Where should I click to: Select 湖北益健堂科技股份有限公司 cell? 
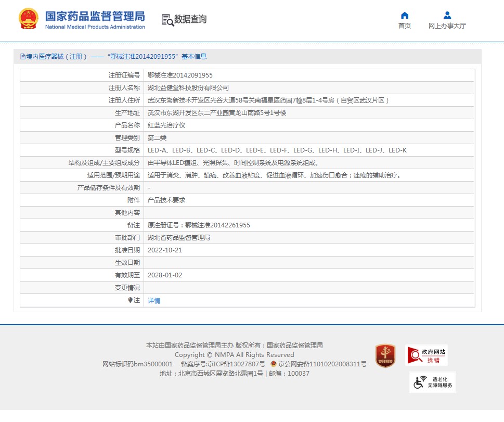click(188, 88)
